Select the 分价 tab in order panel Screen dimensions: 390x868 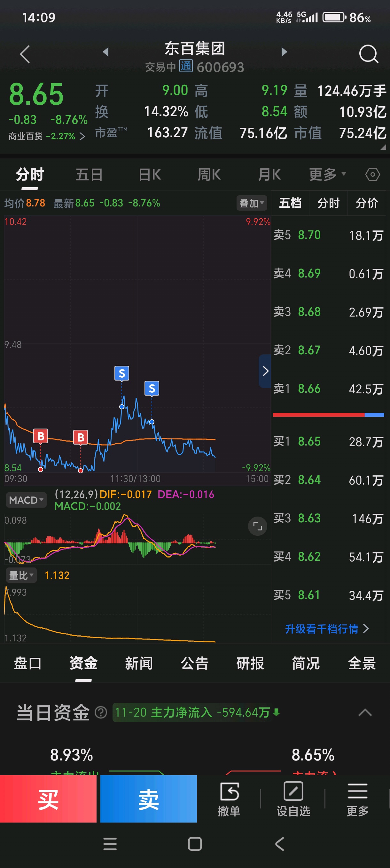pos(367,203)
